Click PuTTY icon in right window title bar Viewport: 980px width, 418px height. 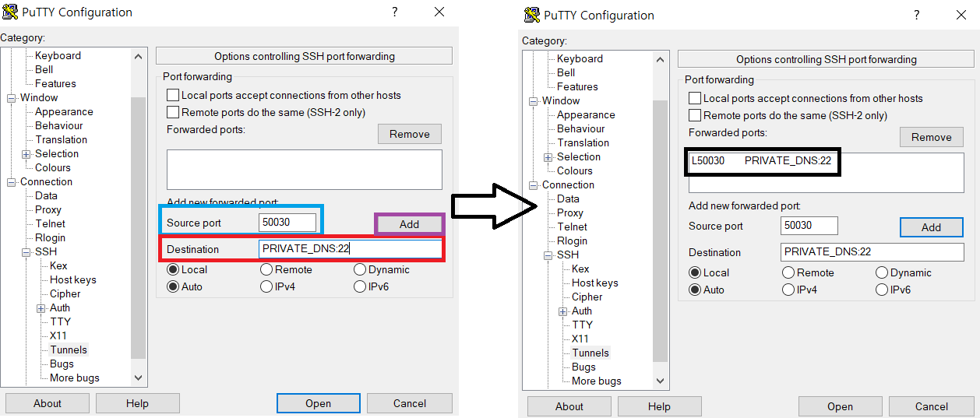532,15
